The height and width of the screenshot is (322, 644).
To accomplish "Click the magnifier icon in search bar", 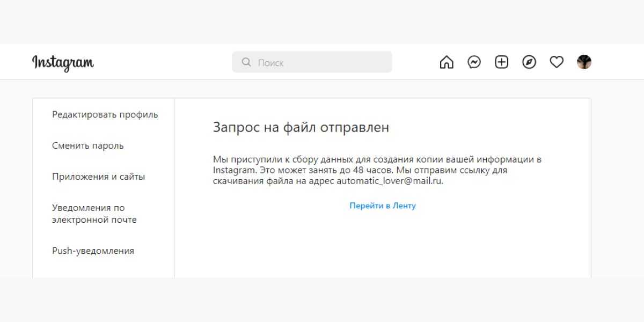I will coord(246,62).
